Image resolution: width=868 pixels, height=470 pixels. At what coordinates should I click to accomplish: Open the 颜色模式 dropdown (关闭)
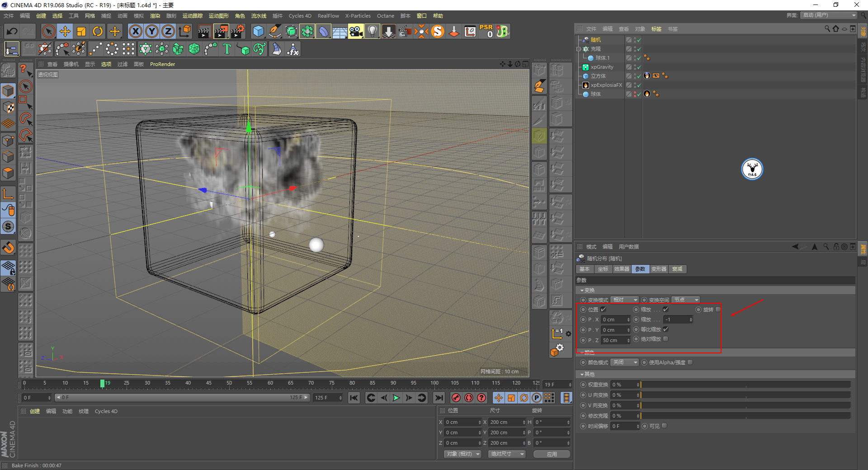625,362
